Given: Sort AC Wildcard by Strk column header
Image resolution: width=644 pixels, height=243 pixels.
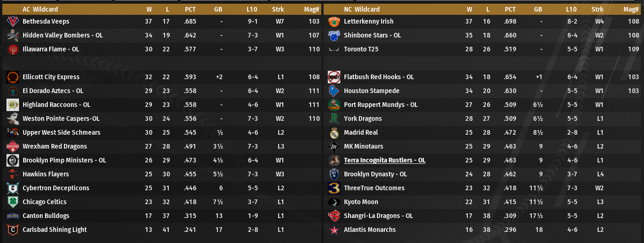Looking at the screenshot, I should tap(280, 9).
